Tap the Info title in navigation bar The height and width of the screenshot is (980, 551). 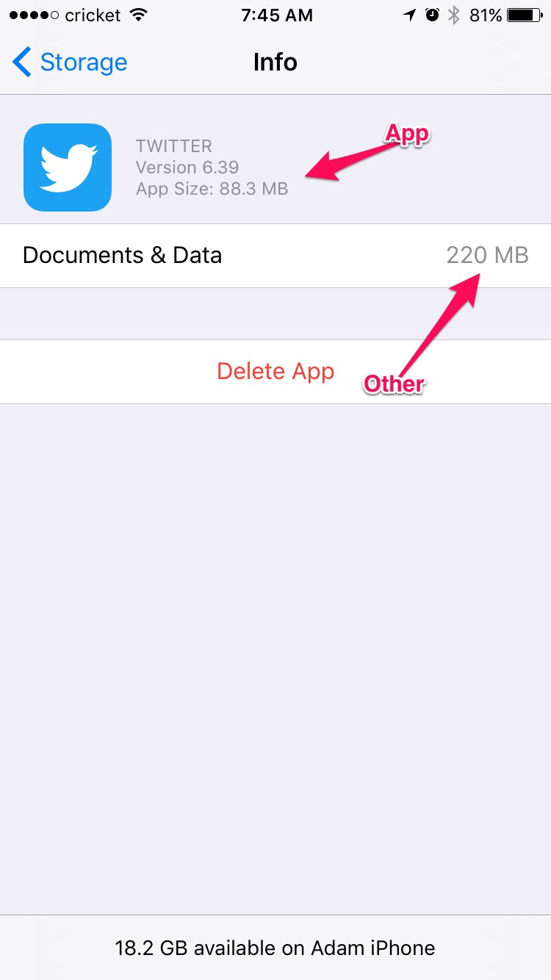point(275,62)
